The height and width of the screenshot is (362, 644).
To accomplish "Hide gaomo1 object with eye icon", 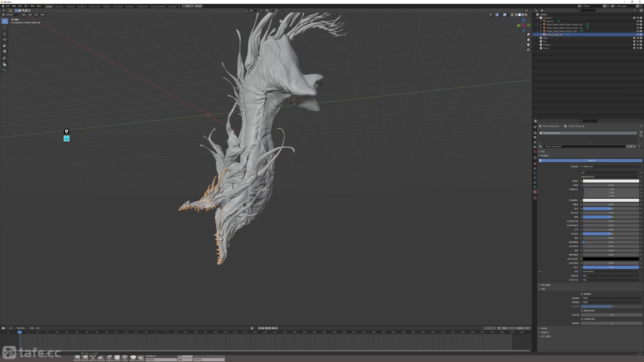I will pyautogui.click(x=637, y=21).
